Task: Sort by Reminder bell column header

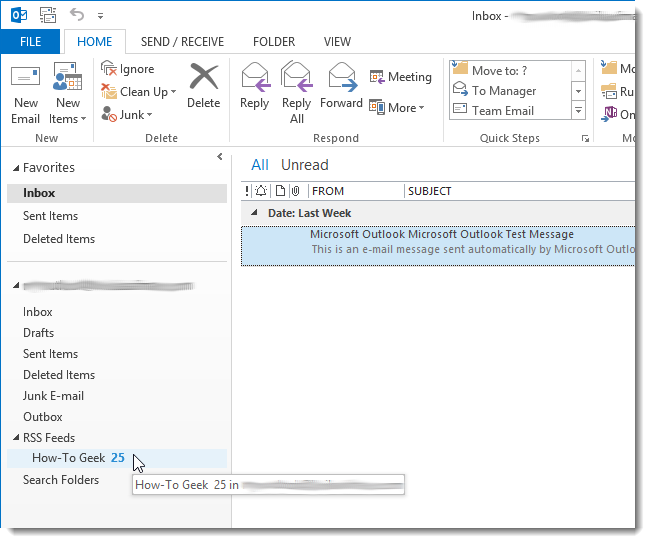Action: (261, 191)
